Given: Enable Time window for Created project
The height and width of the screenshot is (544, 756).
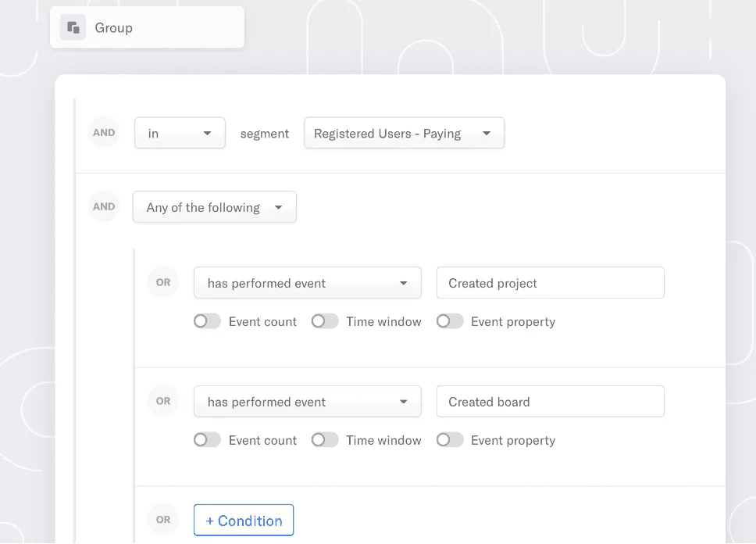Looking at the screenshot, I should click(x=324, y=321).
